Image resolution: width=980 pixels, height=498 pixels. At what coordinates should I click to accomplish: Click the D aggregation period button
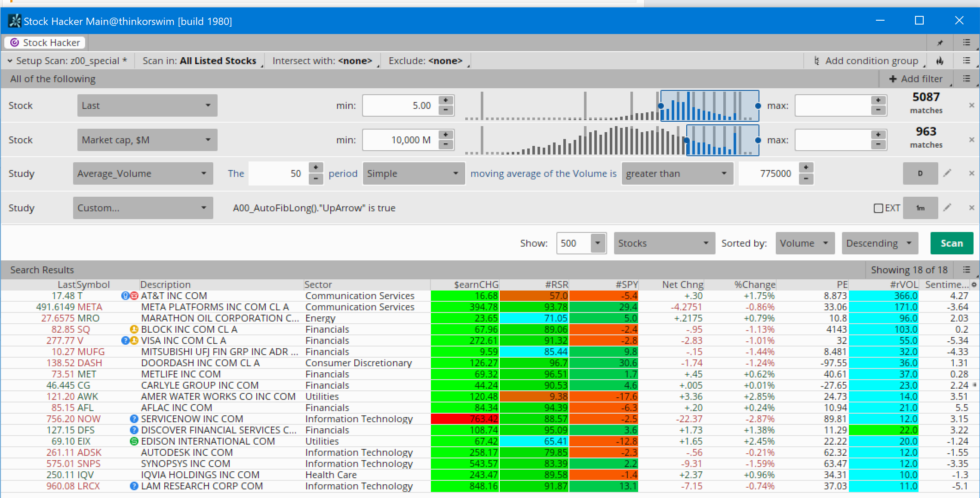920,173
